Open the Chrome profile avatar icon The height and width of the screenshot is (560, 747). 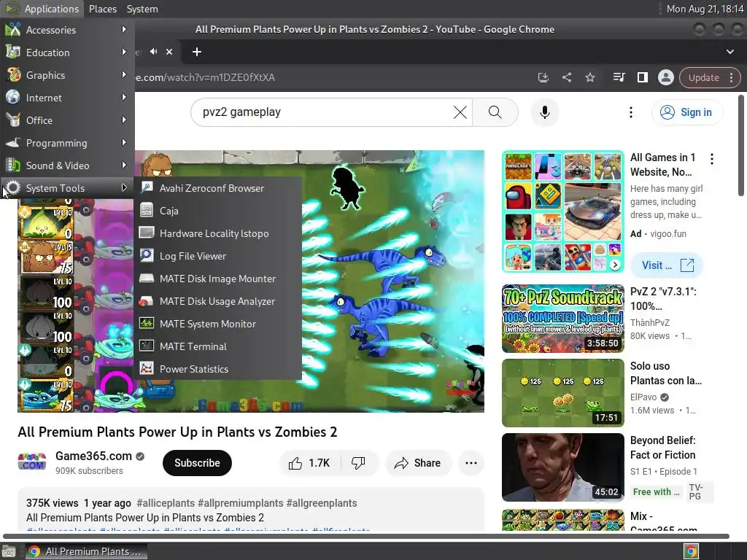click(x=665, y=77)
